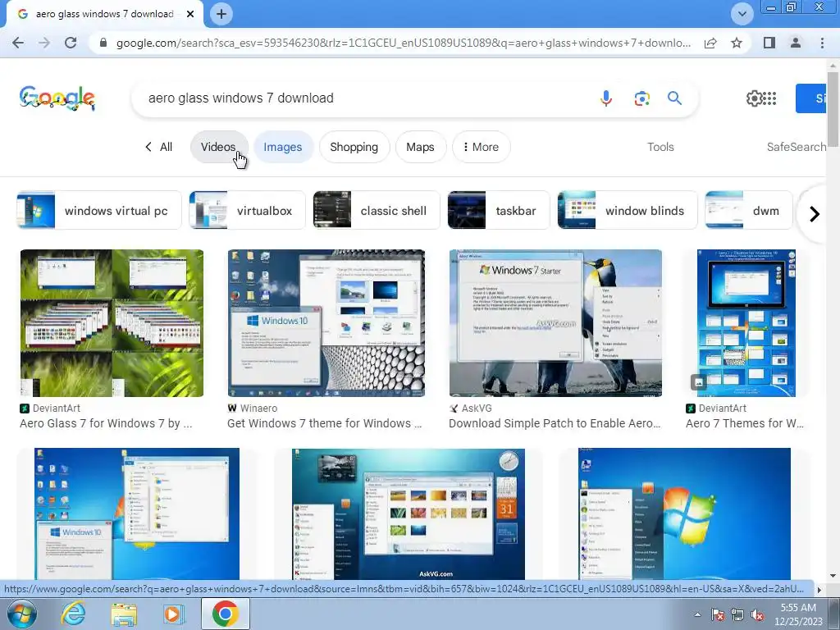Close the aero glass search tab
The image size is (840, 630).
coord(190,14)
